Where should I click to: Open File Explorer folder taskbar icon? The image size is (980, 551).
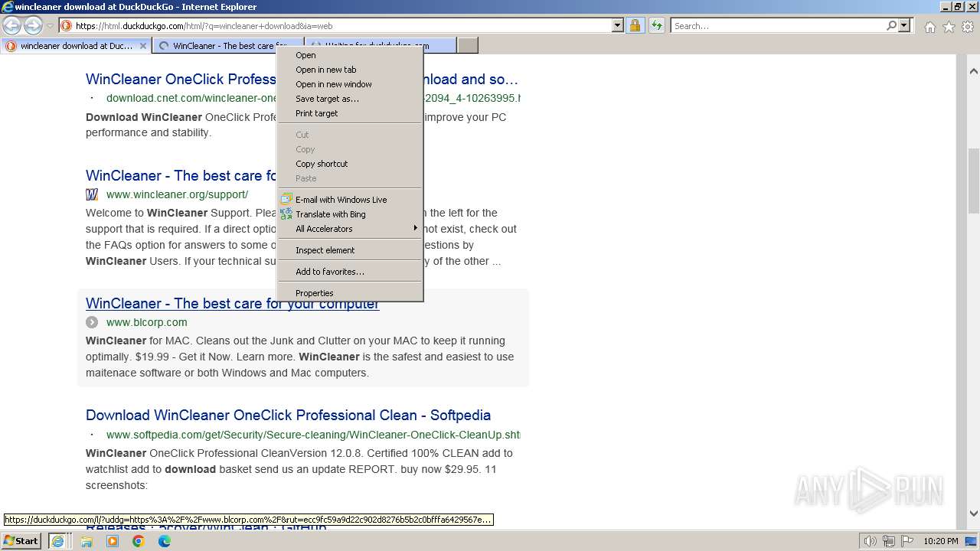tap(87, 541)
